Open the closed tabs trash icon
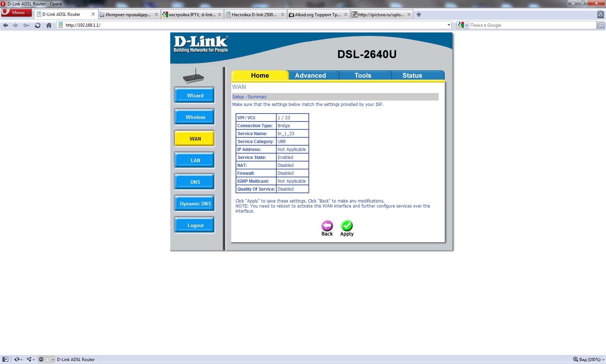This screenshot has width=606, height=364. (x=600, y=14)
